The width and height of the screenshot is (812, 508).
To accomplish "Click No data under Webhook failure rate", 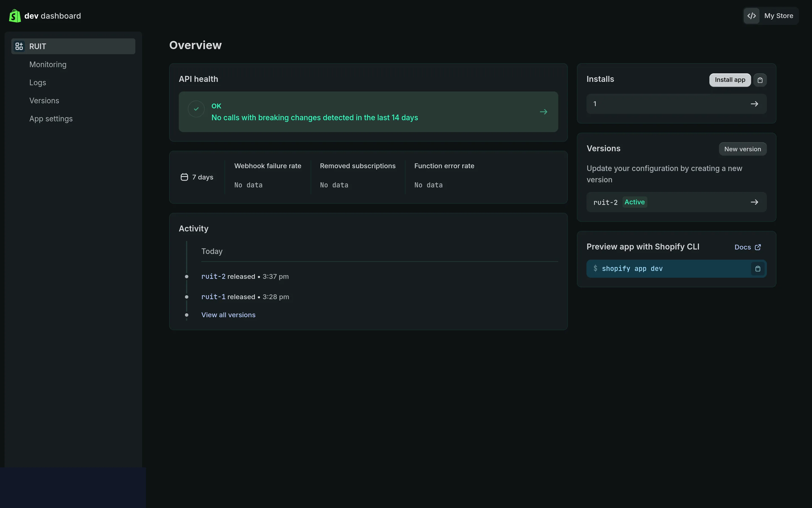I will tap(248, 185).
